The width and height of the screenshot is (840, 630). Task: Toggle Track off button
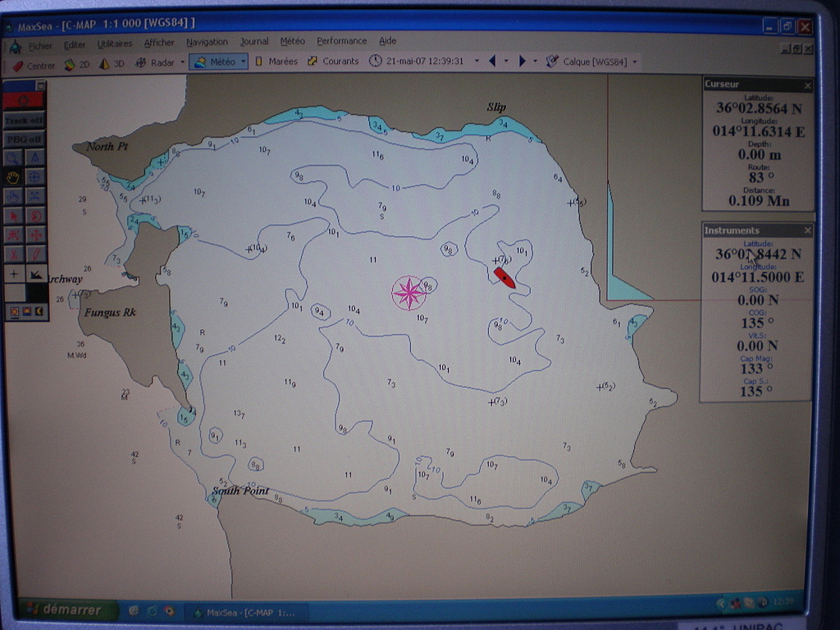tap(24, 120)
